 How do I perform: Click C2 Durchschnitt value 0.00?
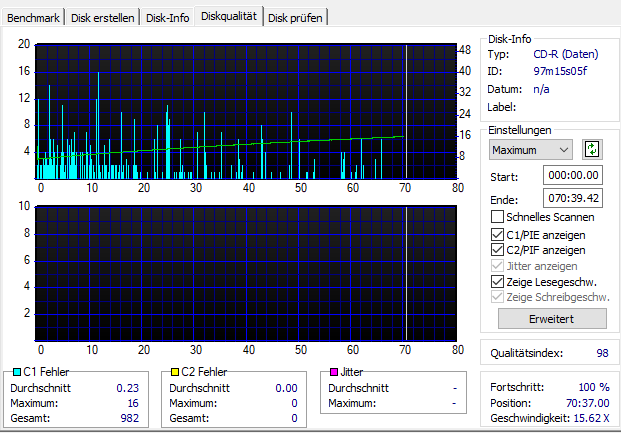(x=286, y=388)
